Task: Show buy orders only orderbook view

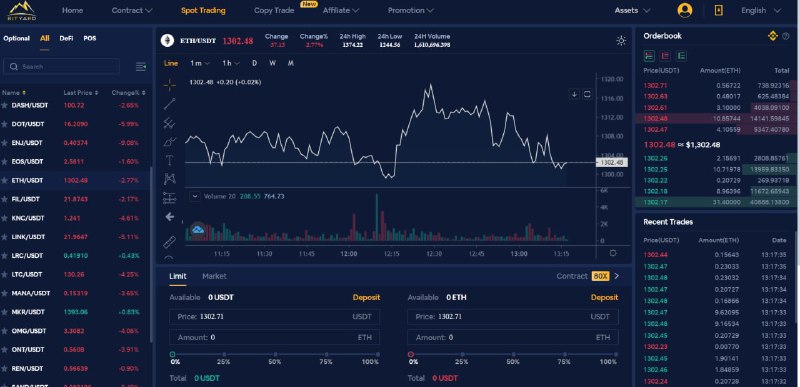Action: pos(681,56)
